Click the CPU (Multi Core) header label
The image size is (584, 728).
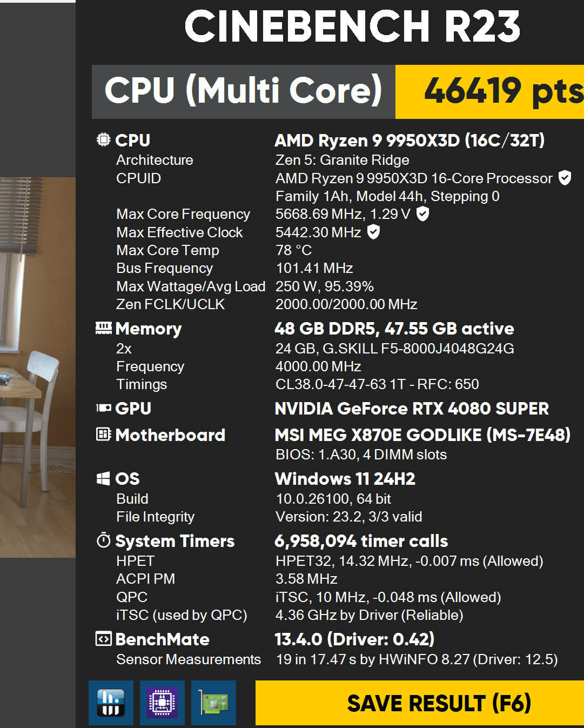tap(243, 90)
